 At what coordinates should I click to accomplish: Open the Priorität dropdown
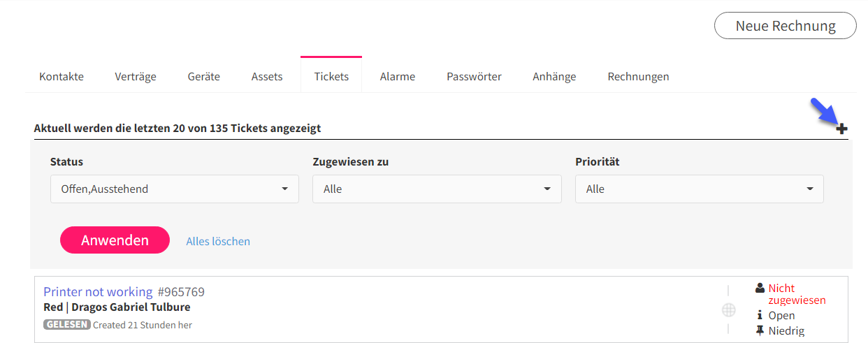[x=699, y=189]
